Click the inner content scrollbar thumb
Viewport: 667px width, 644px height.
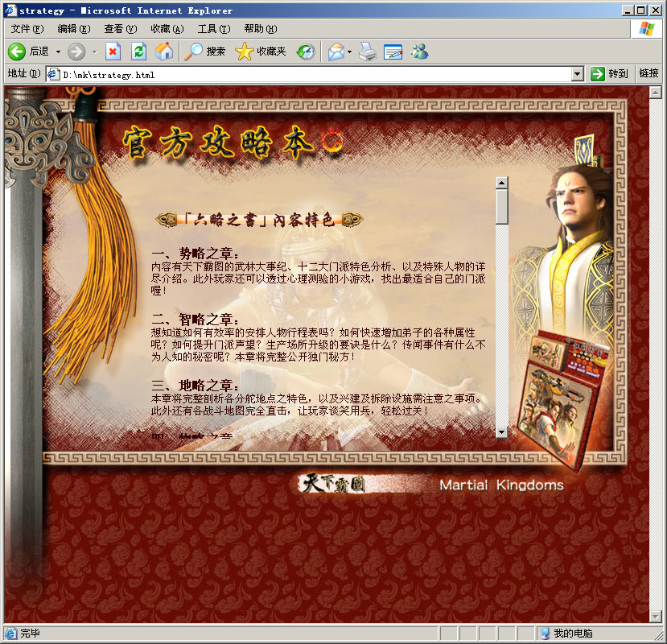tap(502, 206)
